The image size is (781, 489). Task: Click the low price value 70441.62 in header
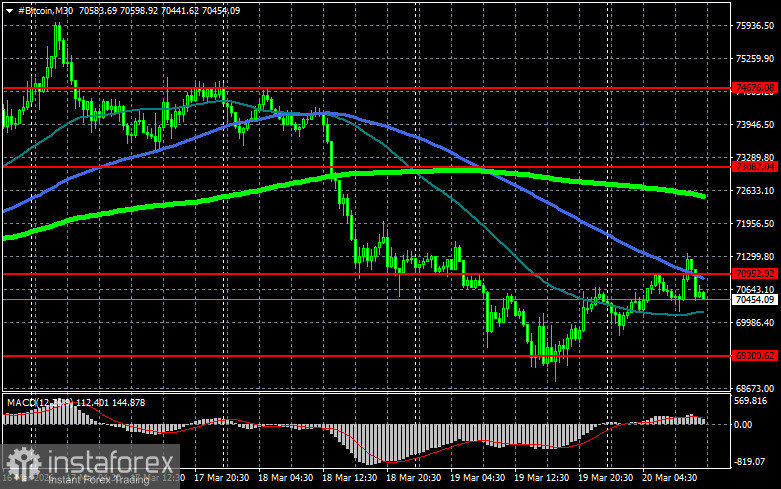[x=180, y=10]
